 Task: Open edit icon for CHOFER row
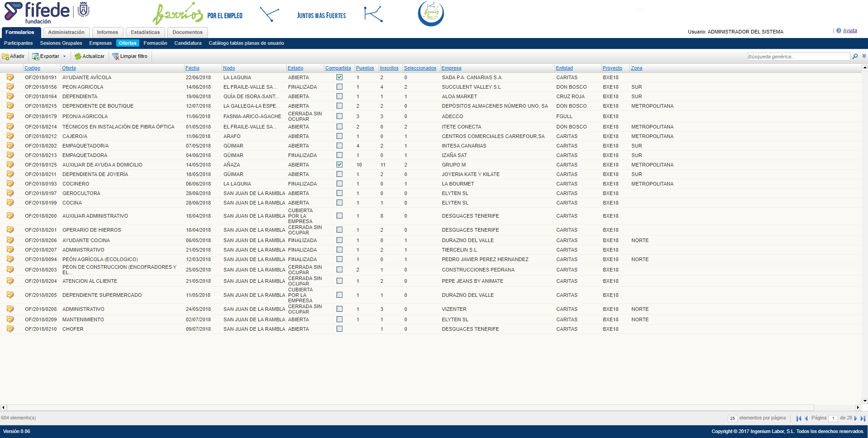10,329
